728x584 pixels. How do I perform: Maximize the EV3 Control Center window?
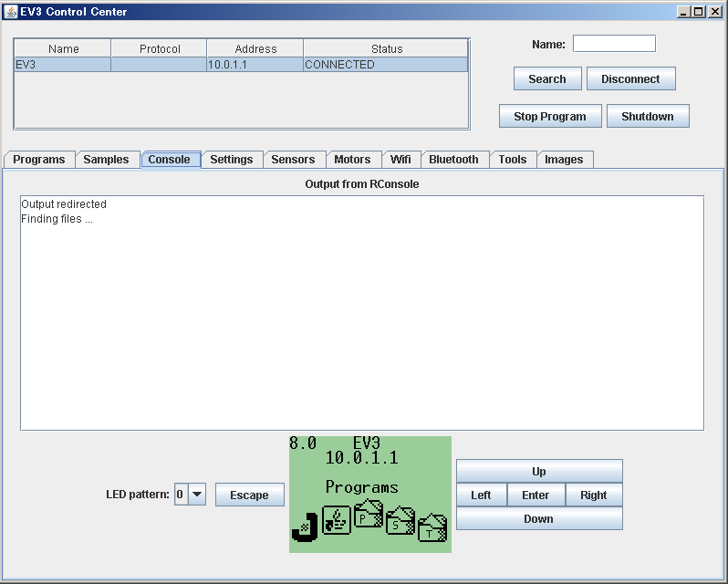(x=698, y=12)
